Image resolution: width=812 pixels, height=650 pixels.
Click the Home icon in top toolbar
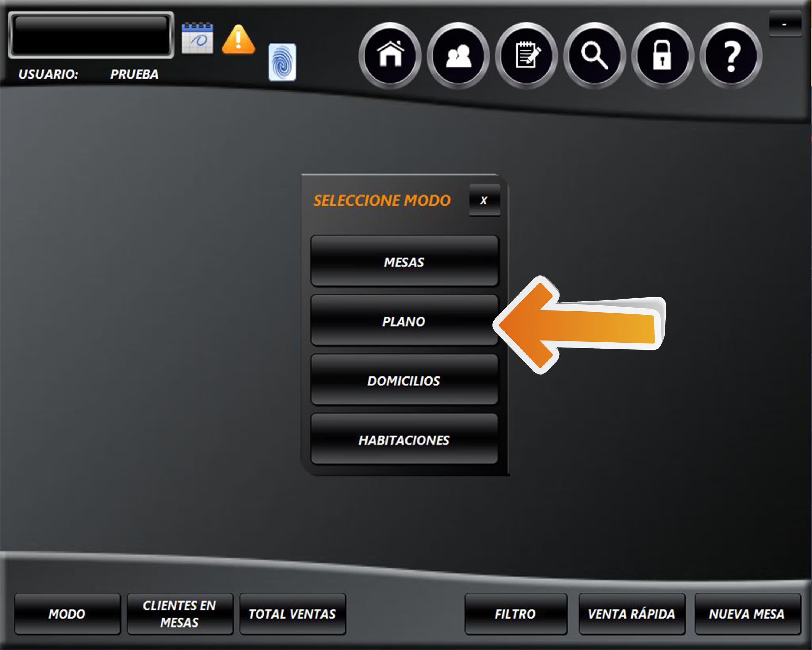(390, 56)
